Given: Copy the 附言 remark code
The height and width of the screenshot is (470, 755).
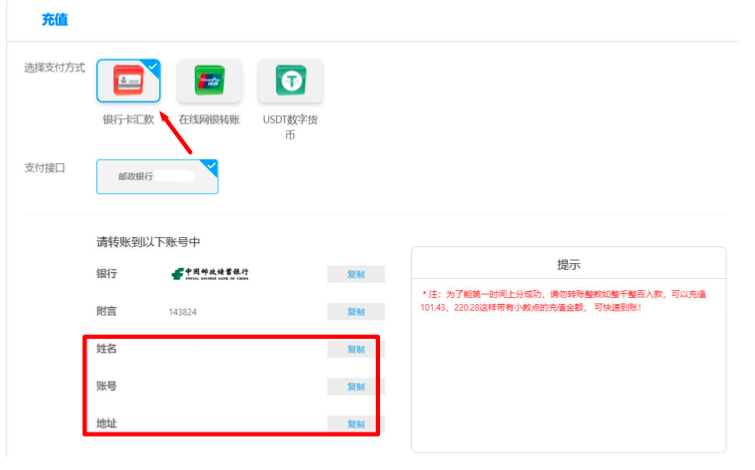Looking at the screenshot, I should [x=355, y=312].
